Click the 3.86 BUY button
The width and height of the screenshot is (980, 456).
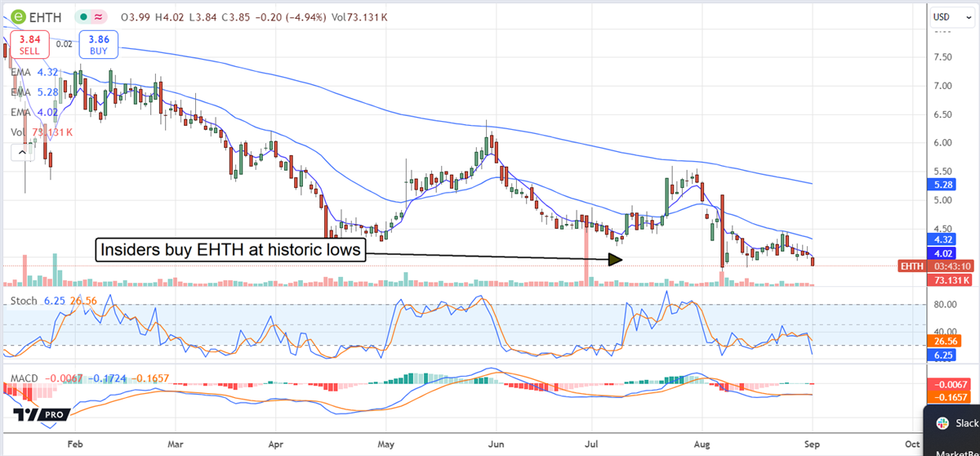coord(98,44)
